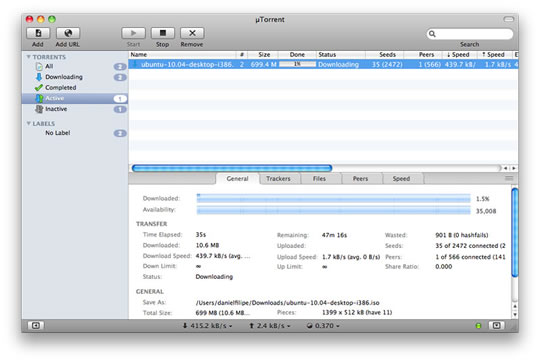Image resolution: width=540 pixels, height=362 pixels.
Task: Open the upload speed limit dropdown
Action: point(270,326)
